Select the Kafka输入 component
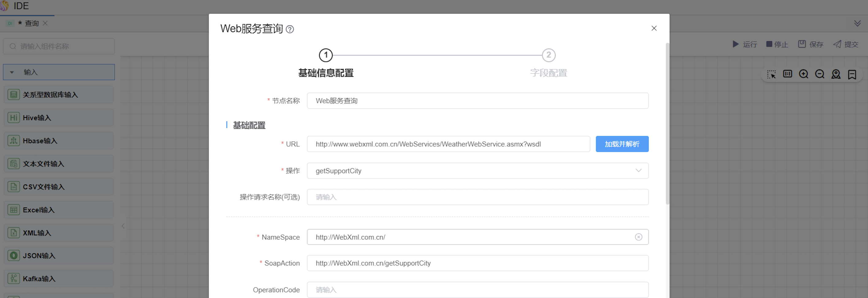The image size is (868, 298). (x=59, y=279)
